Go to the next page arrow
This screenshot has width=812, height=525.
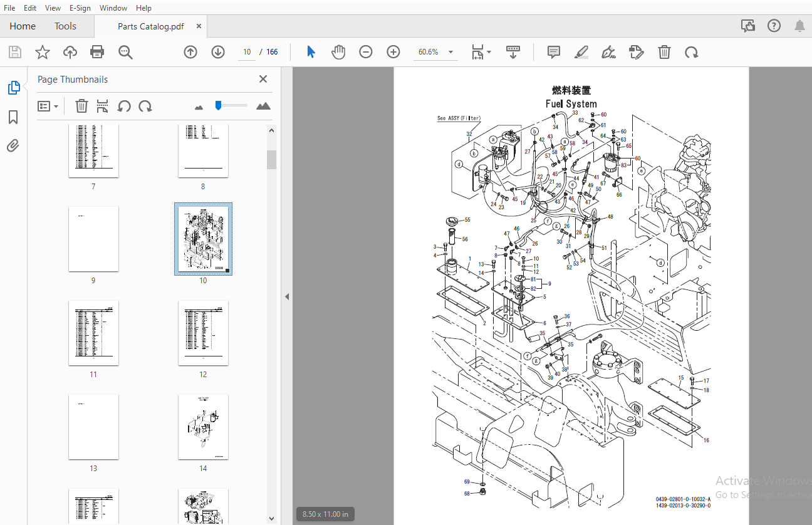click(x=218, y=52)
